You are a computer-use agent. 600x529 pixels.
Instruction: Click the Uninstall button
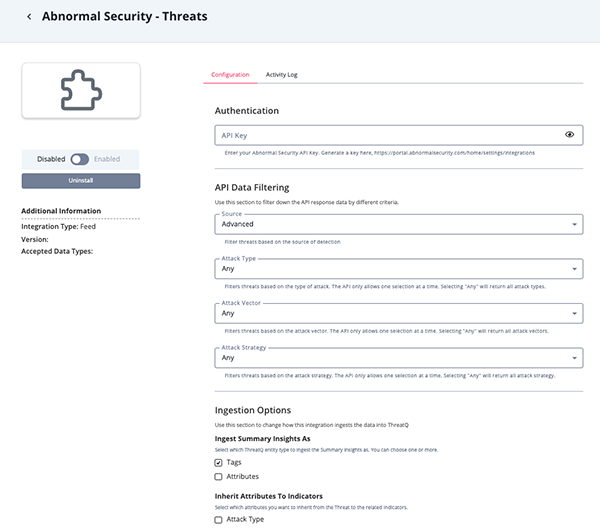tap(81, 181)
